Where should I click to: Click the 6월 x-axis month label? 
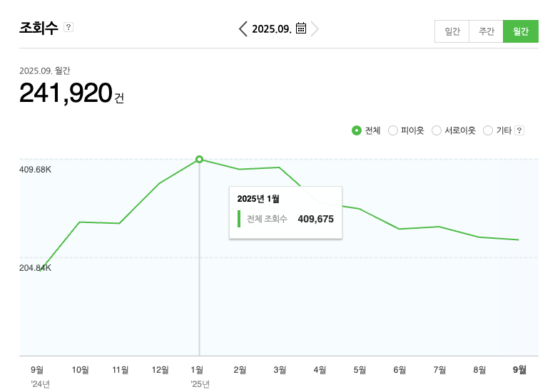pyautogui.click(x=400, y=370)
